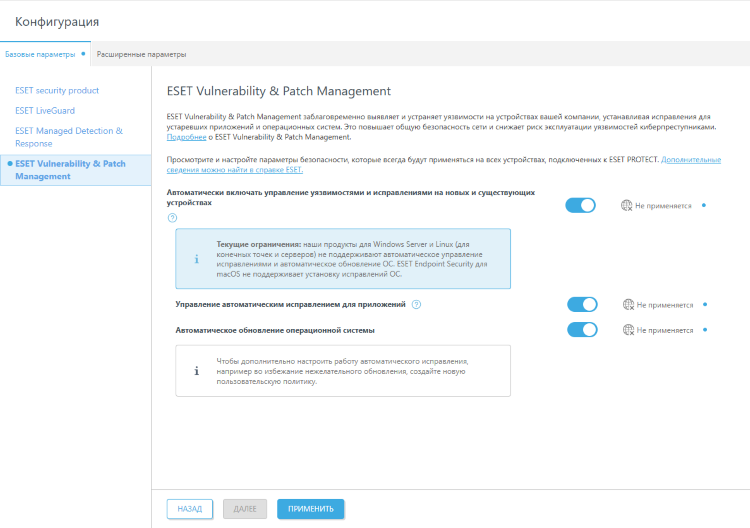Click the Не применяется globe icon for OS update
The height and width of the screenshot is (528, 750).
point(628,330)
